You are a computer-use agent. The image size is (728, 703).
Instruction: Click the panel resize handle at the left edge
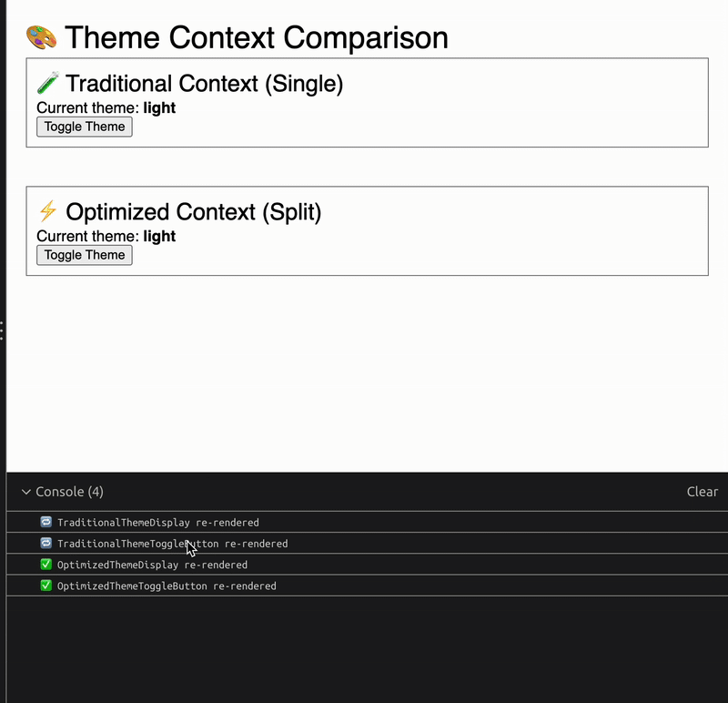pyautogui.click(x=2, y=331)
